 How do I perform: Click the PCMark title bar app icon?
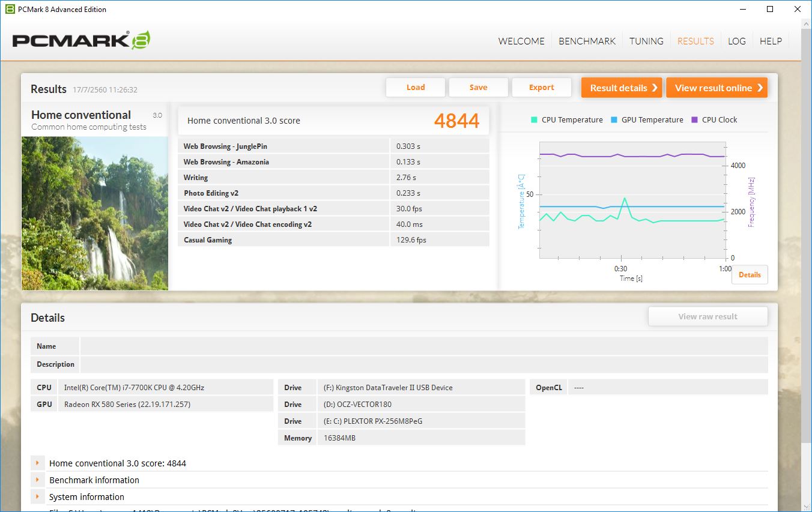(10, 9)
